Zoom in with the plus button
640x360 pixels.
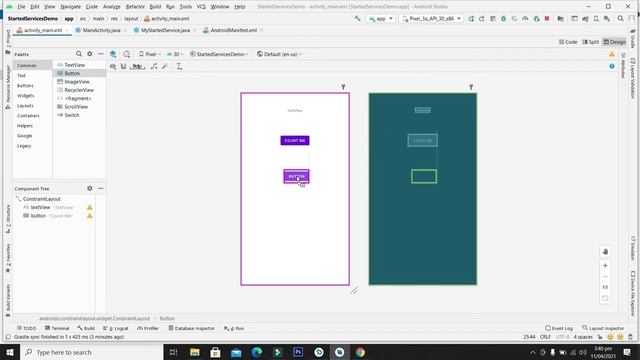pos(605,265)
